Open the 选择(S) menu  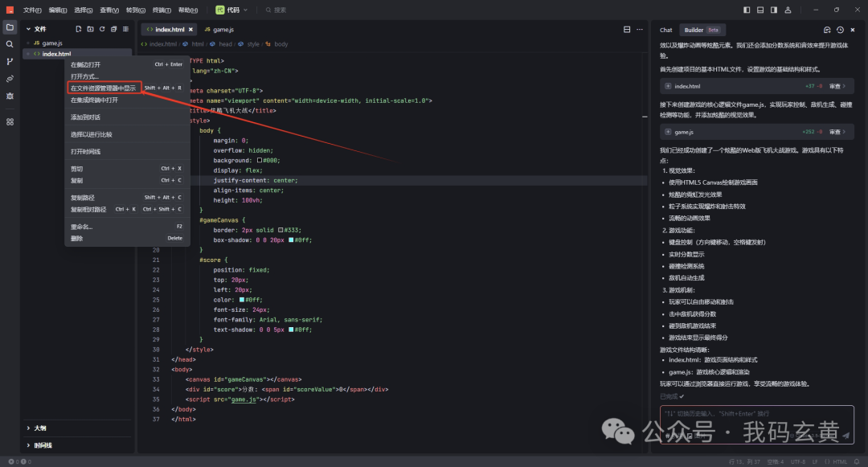pyautogui.click(x=84, y=10)
